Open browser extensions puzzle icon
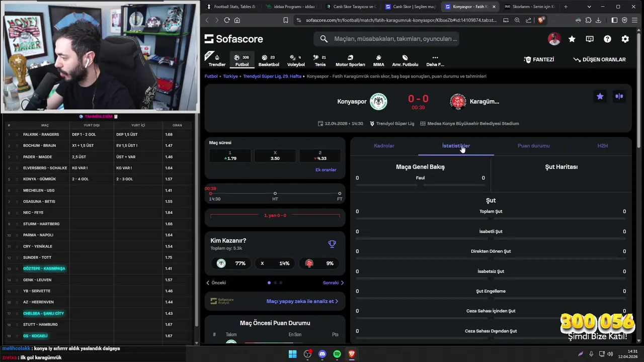644x362 pixels. pyautogui.click(x=588, y=20)
